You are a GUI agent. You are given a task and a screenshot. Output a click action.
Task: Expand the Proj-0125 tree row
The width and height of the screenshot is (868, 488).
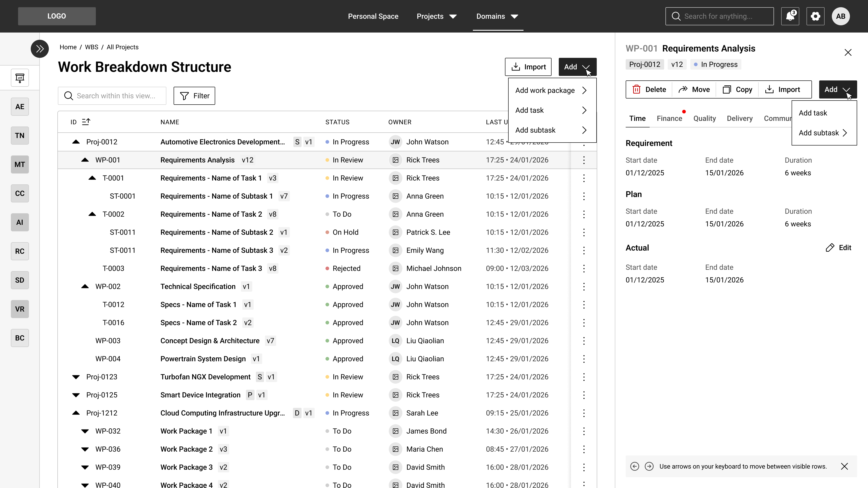coord(76,395)
